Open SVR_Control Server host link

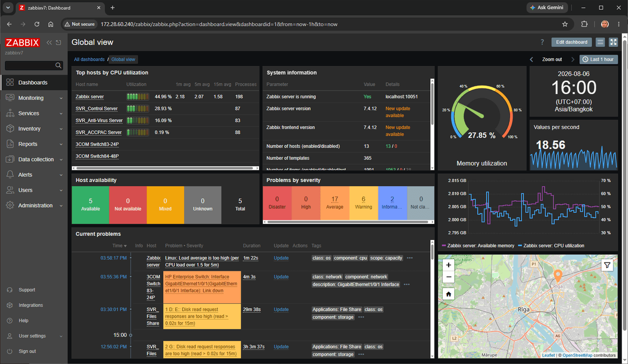[97, 109]
